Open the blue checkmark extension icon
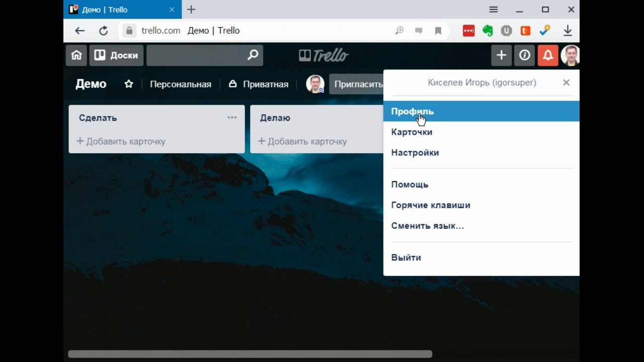Screen dimensions: 644x362 pos(544,31)
